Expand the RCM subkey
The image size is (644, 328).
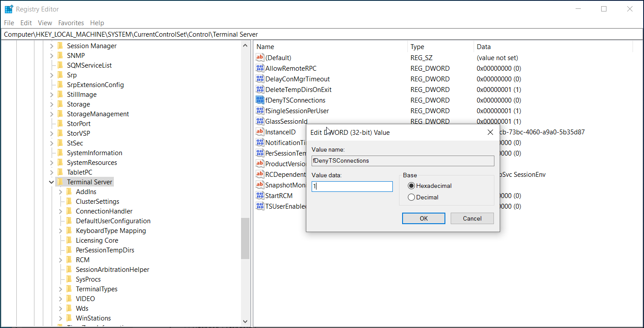[x=60, y=260]
